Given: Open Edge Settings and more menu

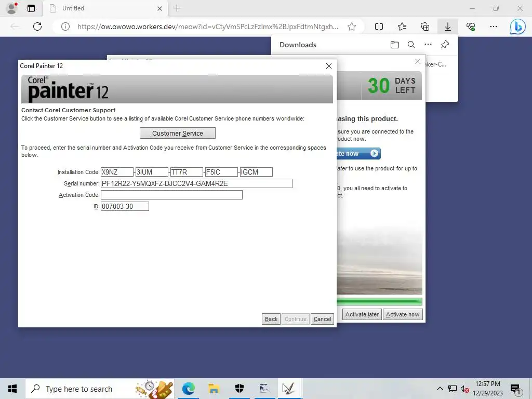Looking at the screenshot, I should [494, 26].
